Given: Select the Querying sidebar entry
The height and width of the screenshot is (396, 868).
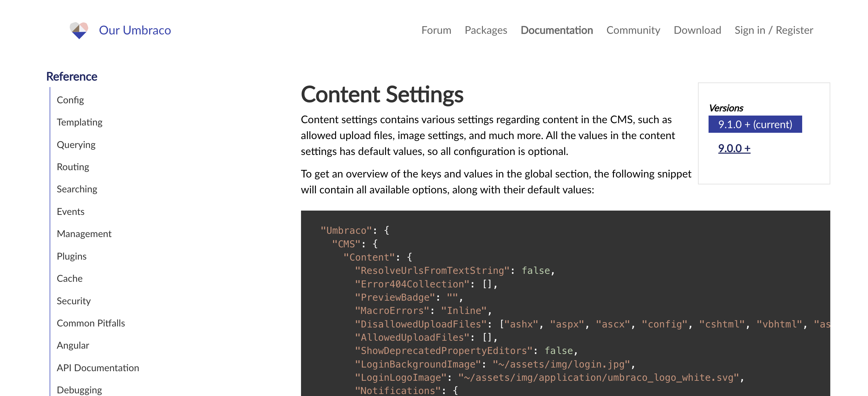Looking at the screenshot, I should point(76,144).
